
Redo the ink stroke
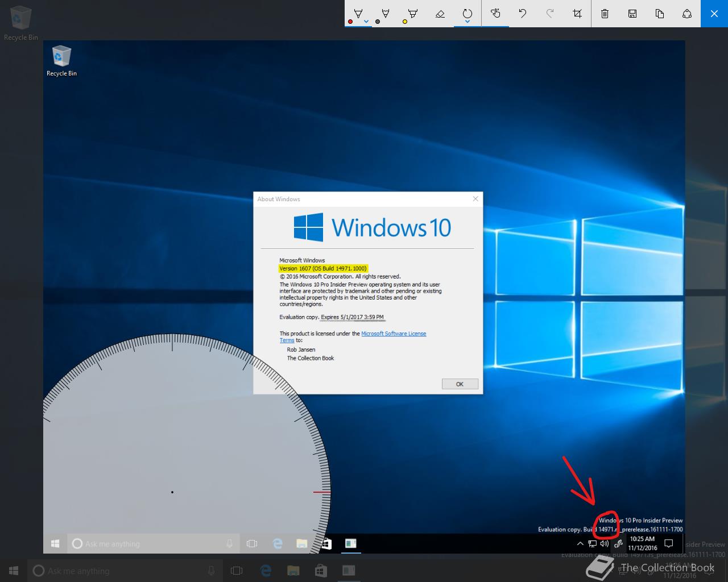point(549,14)
